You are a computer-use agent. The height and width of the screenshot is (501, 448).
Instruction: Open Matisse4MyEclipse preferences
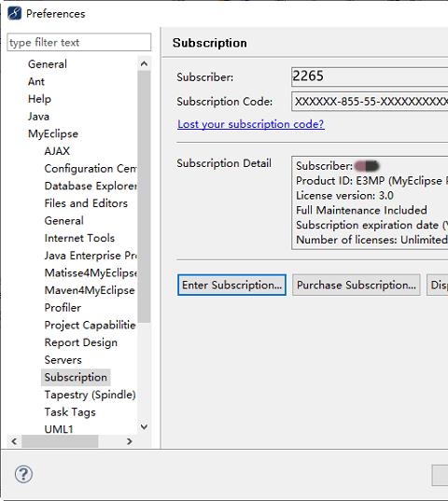pyautogui.click(x=91, y=272)
